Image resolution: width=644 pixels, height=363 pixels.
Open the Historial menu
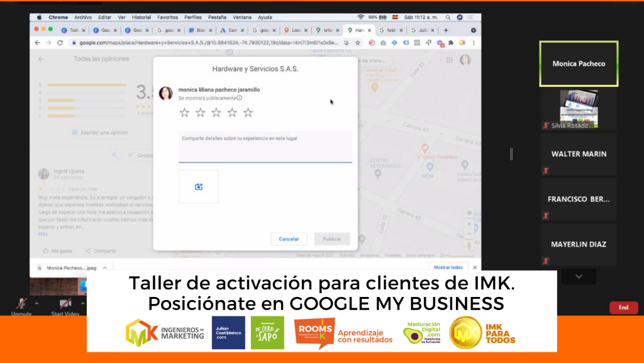pos(142,17)
